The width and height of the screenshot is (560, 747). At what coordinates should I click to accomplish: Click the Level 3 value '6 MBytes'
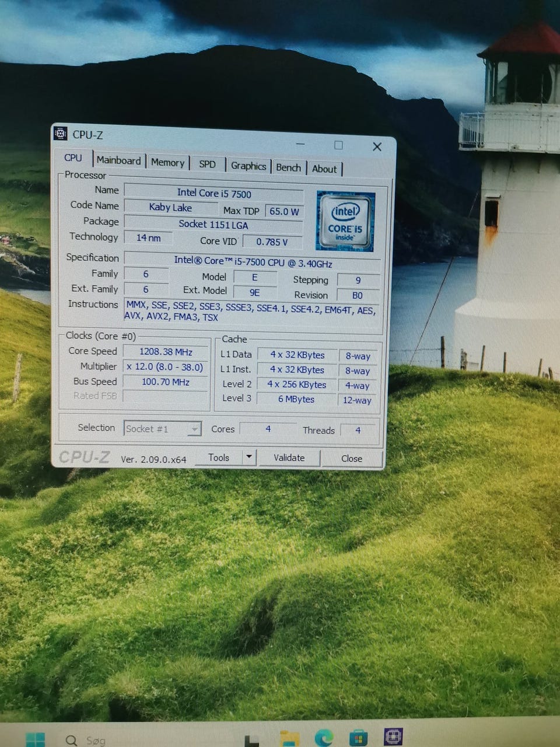point(296,399)
